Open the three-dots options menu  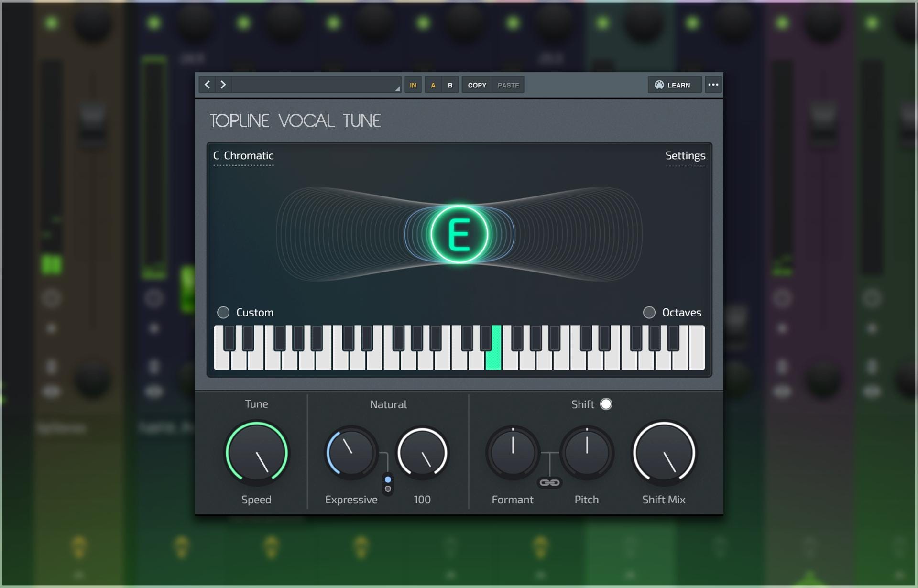(x=713, y=85)
